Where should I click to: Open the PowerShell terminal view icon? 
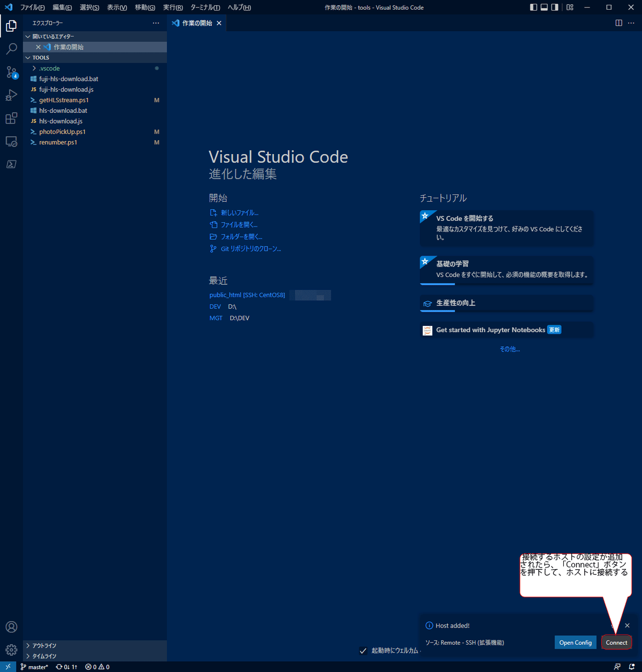11,164
